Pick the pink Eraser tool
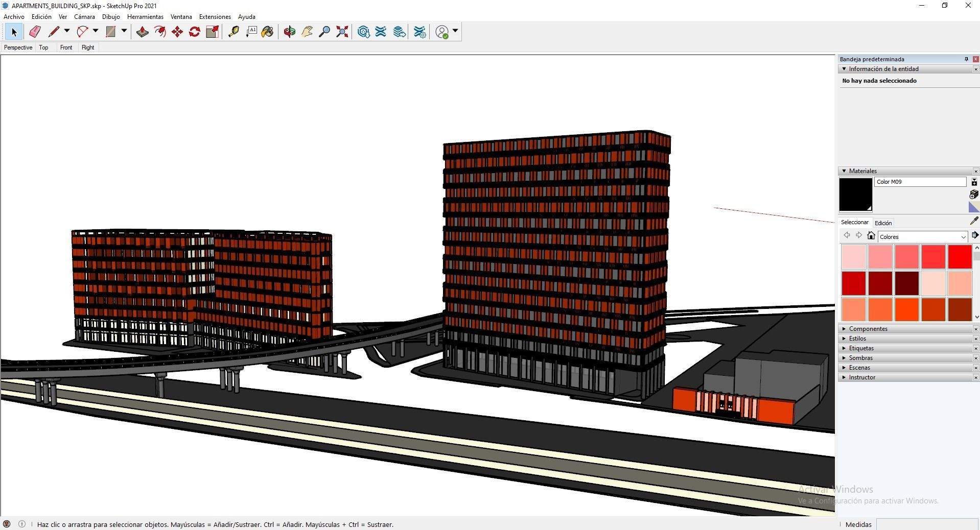980x530 pixels. coord(35,32)
